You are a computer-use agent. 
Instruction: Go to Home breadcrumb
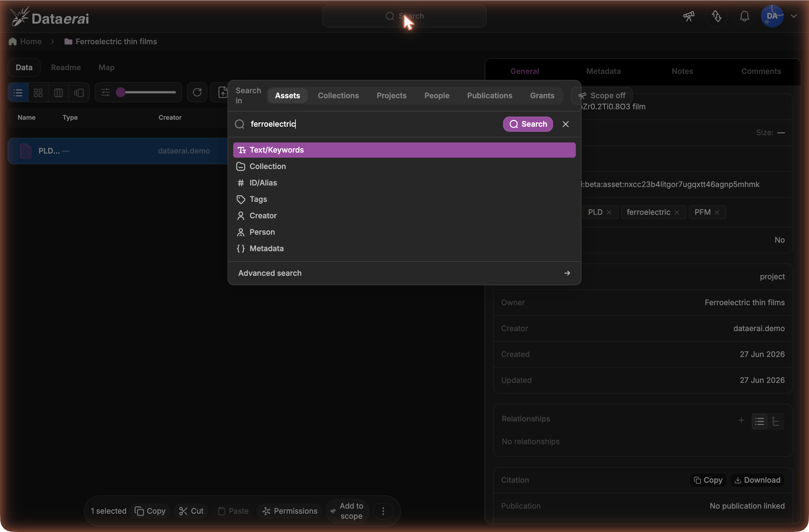pyautogui.click(x=25, y=41)
